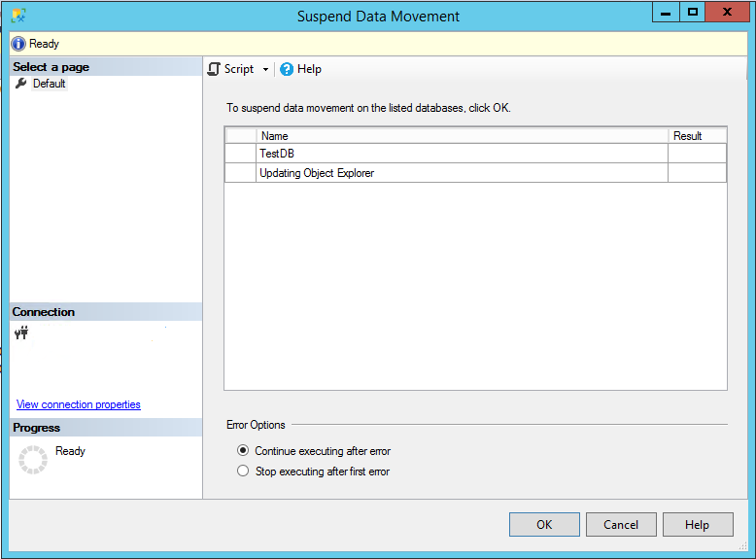Open the Script dropdown arrow
The image size is (756, 559).
[265, 70]
